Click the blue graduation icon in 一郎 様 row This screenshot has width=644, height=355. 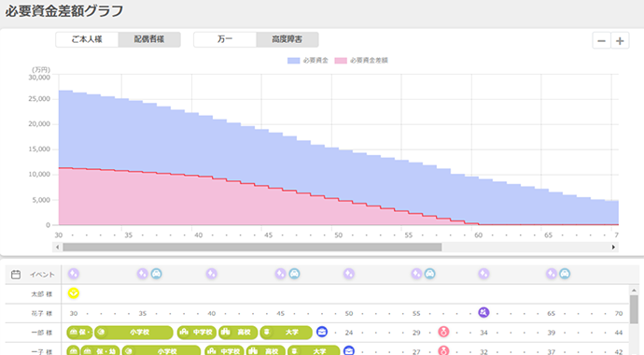click(322, 332)
